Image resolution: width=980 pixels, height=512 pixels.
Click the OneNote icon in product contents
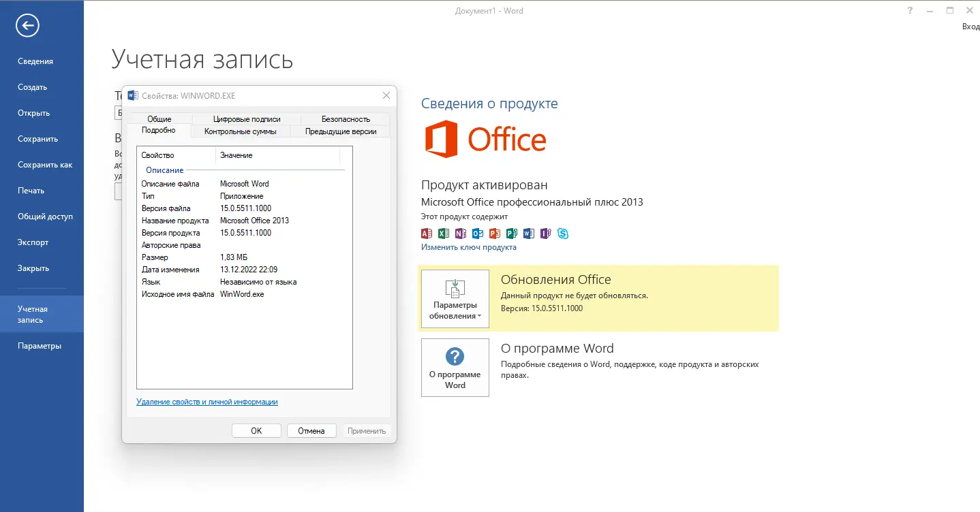461,234
